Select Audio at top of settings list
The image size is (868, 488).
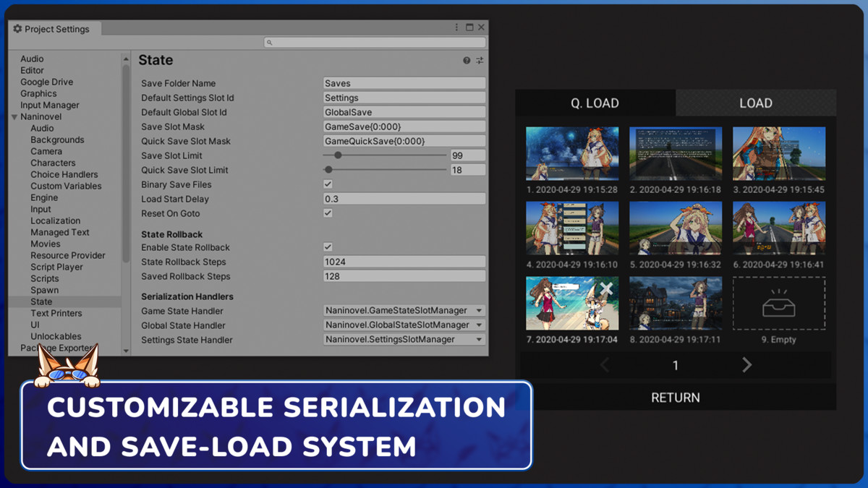pyautogui.click(x=32, y=59)
